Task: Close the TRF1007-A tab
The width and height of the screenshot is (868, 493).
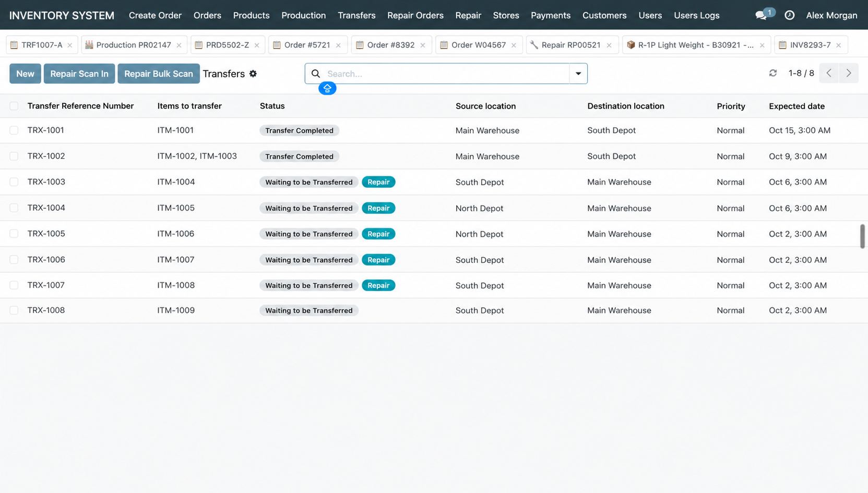Action: pyautogui.click(x=70, y=45)
